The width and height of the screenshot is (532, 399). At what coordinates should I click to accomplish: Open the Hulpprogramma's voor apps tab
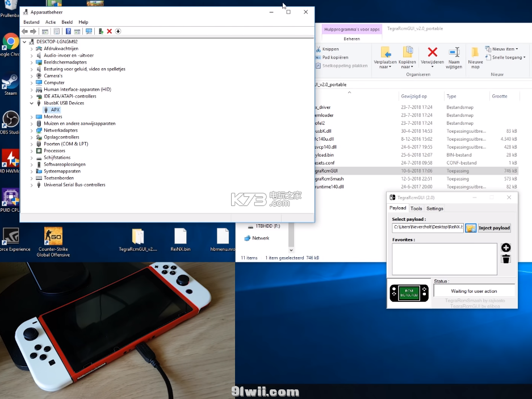click(352, 29)
